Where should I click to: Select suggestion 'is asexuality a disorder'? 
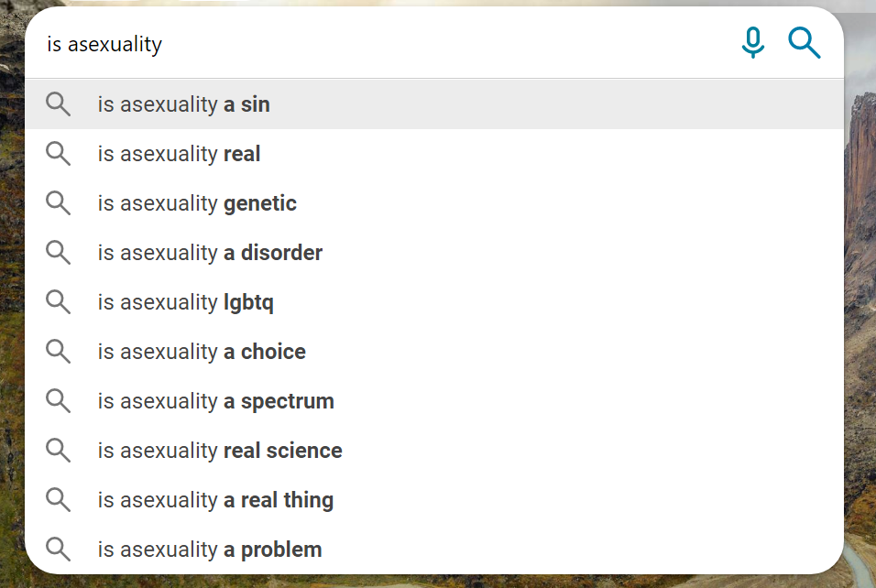[x=434, y=253]
